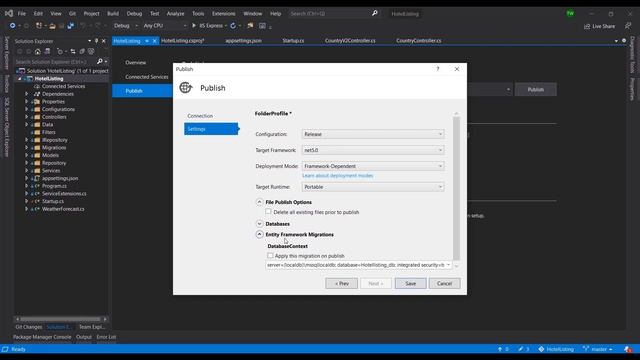Screen dimensions: 640x360
Task: Open the Package Manager Console tab
Action: (42, 337)
